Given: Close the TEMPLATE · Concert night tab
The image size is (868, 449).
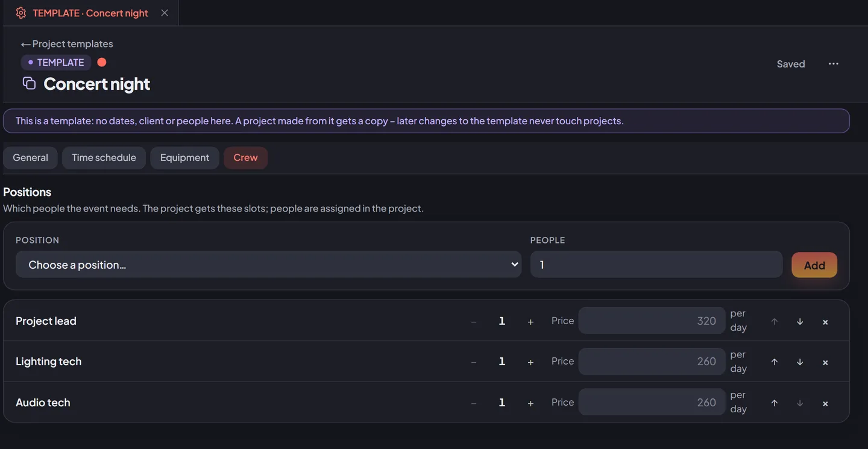Looking at the screenshot, I should click(x=165, y=13).
